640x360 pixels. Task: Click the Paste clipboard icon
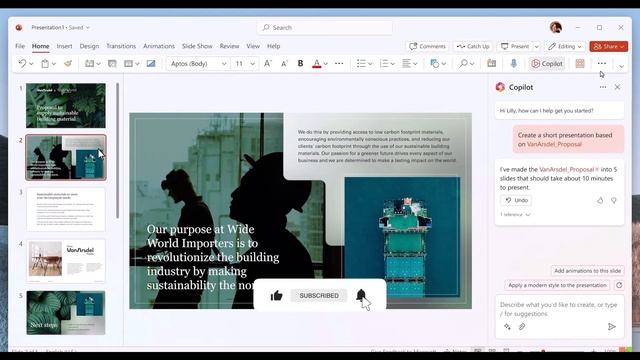point(45,64)
